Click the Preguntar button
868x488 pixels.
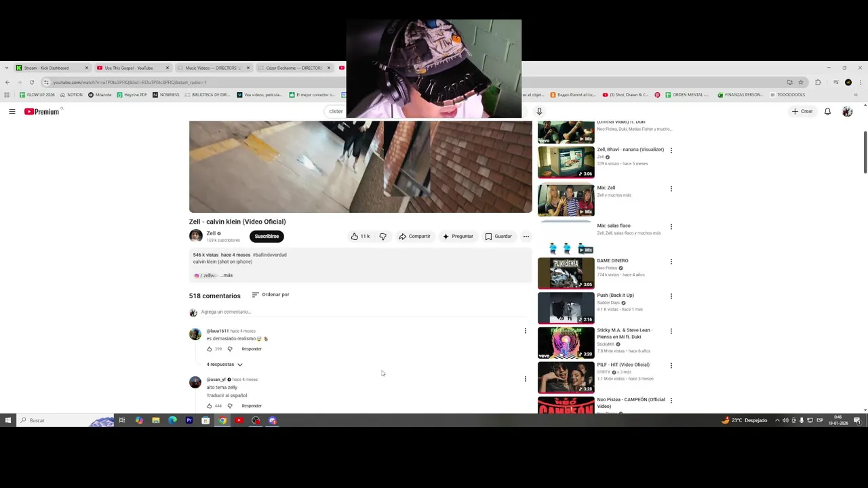pyautogui.click(x=458, y=237)
